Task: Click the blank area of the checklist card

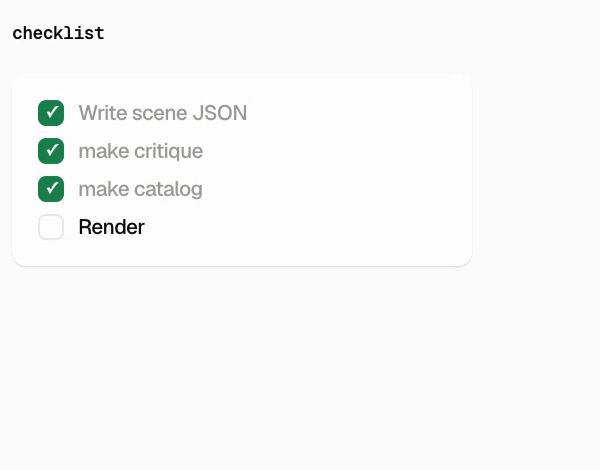Action: 344,172
